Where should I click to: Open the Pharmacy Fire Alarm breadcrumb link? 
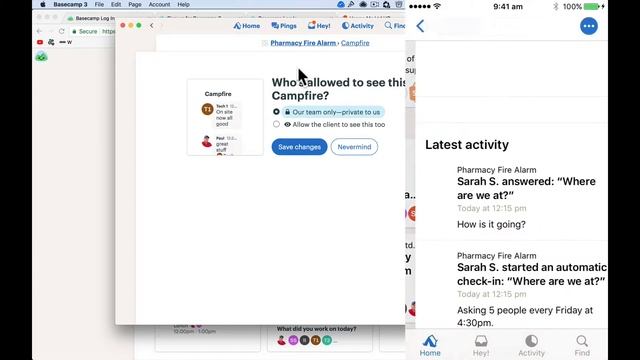pos(303,43)
